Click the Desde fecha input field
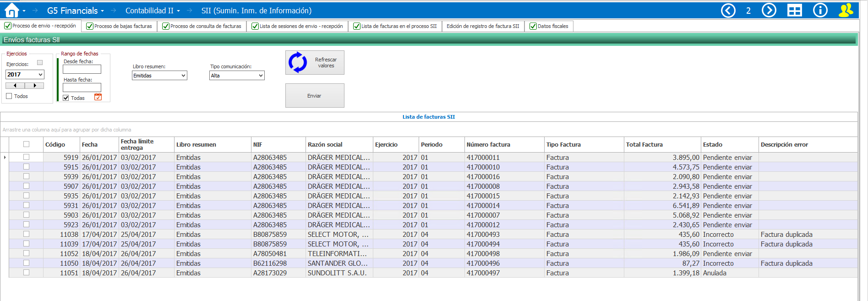Screen dimensions: 868x301 click(x=82, y=69)
